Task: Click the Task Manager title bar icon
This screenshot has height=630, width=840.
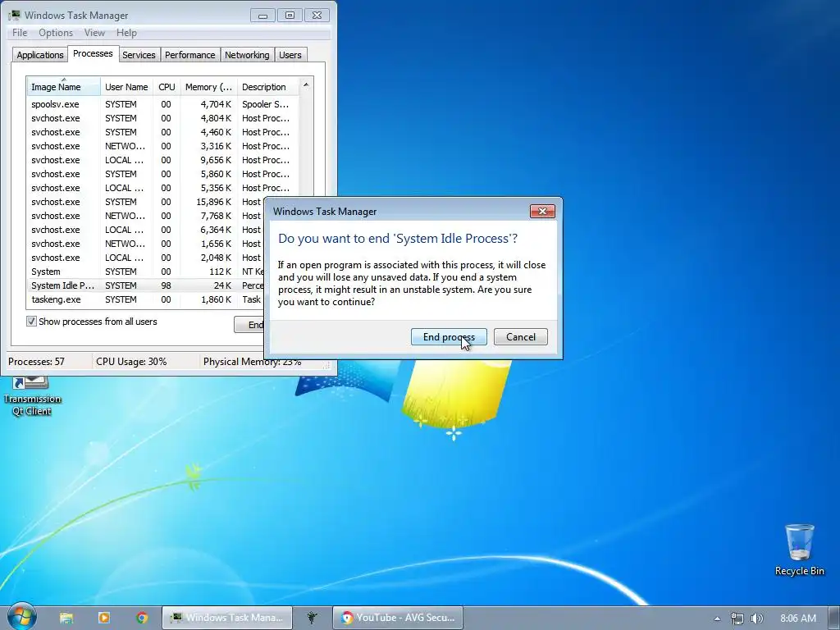Action: tap(14, 15)
